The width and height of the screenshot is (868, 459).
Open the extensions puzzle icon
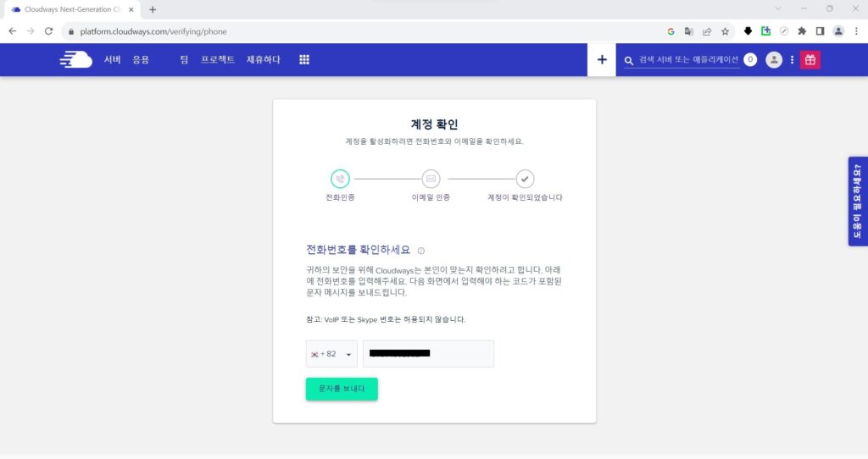802,31
